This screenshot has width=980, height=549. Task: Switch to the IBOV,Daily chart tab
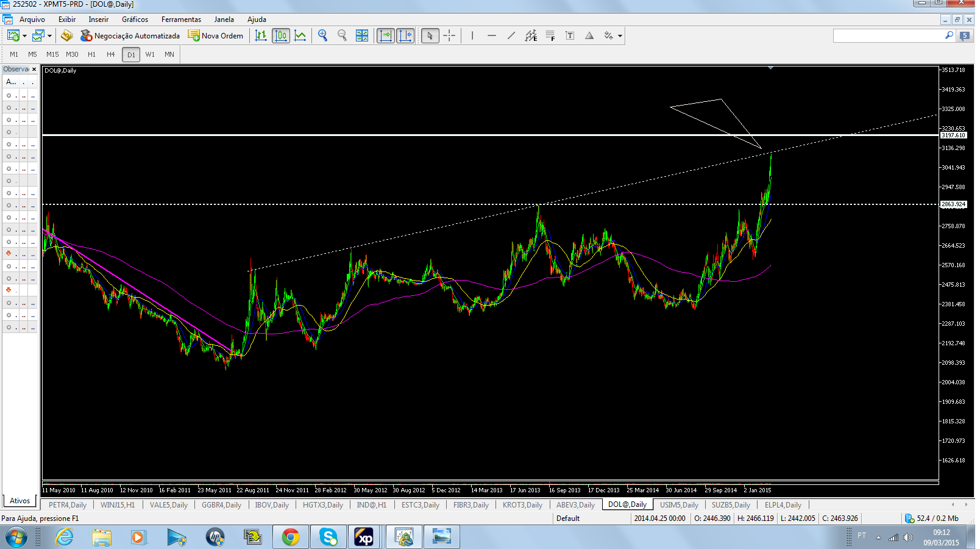(x=272, y=504)
